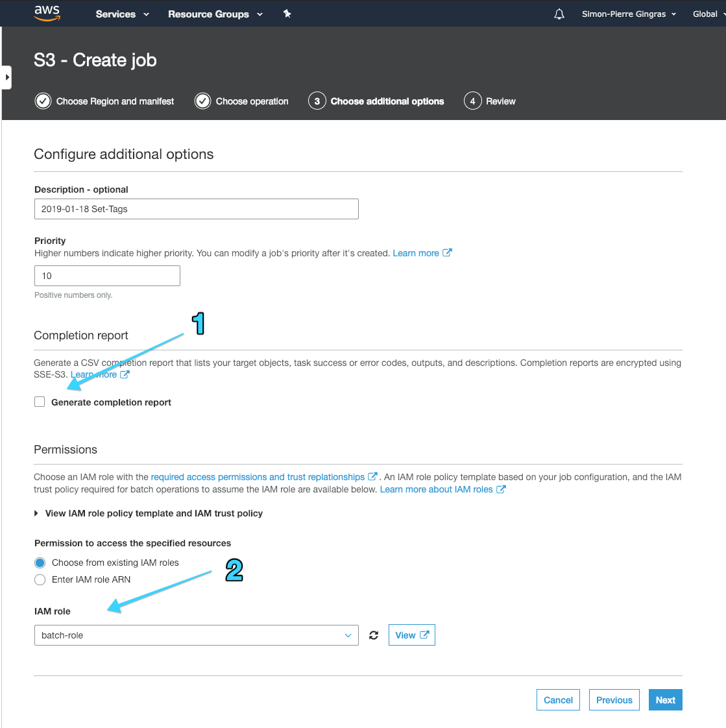Click the pin shortcuts icon in navbar
Screen dimensions: 726x728
pos(287,13)
